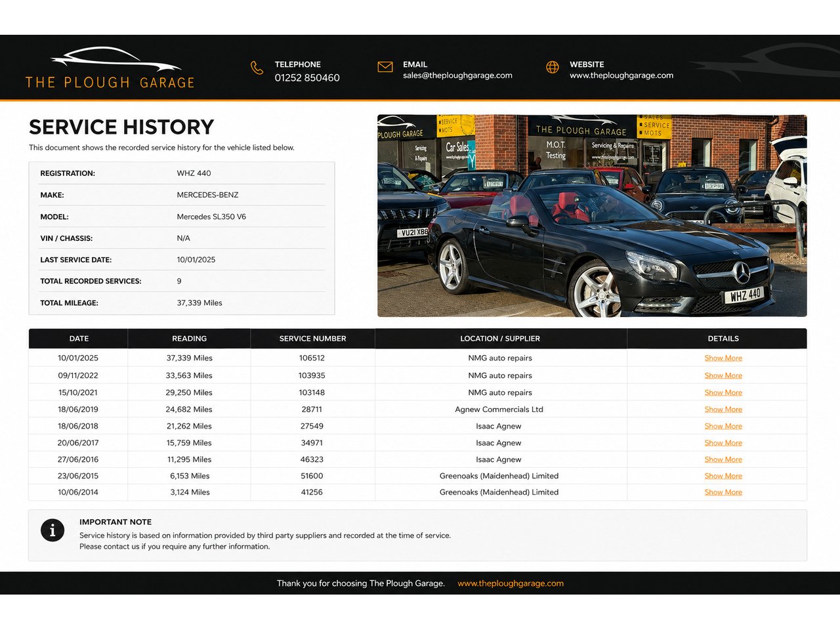Open Show More for 09/11/2022 service
The image size is (840, 630).
point(723,375)
